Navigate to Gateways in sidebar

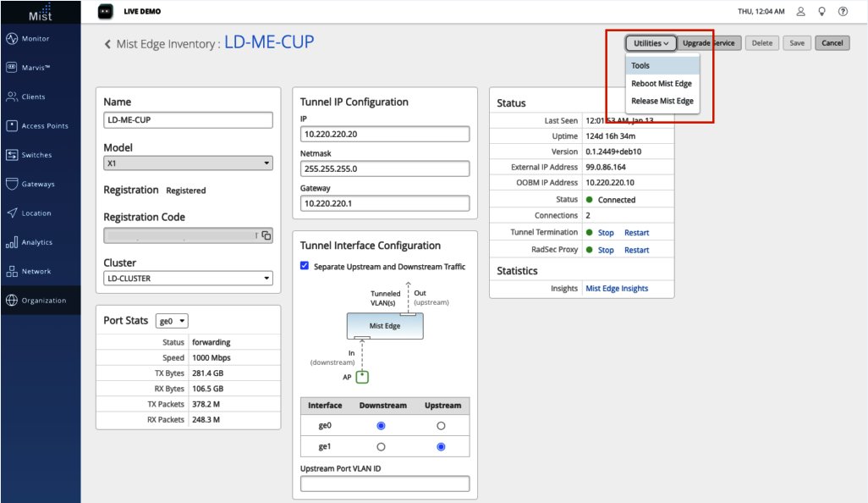coord(37,184)
